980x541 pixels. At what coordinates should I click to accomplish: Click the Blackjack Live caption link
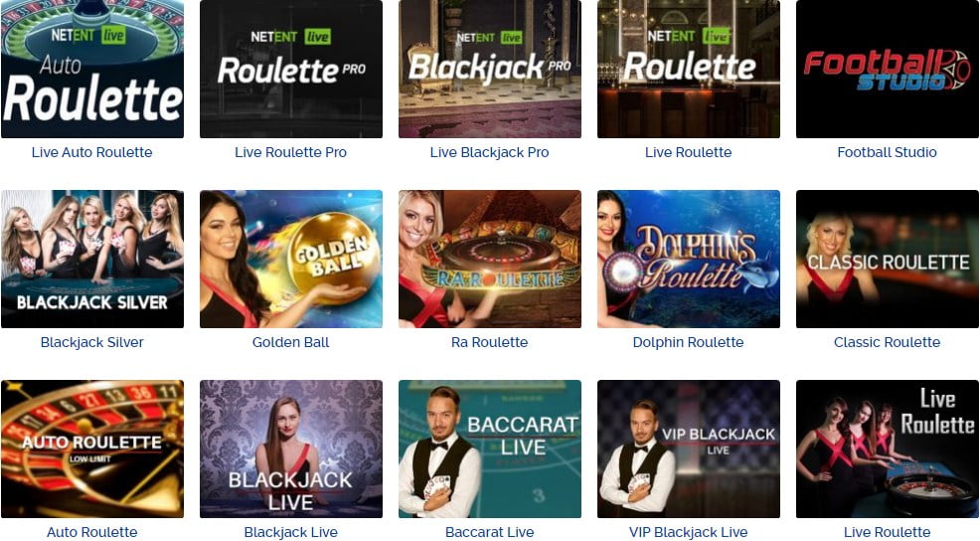(x=290, y=532)
